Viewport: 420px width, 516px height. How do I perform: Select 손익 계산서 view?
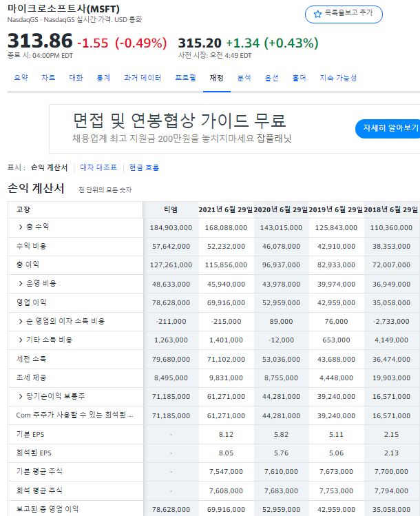50,167
